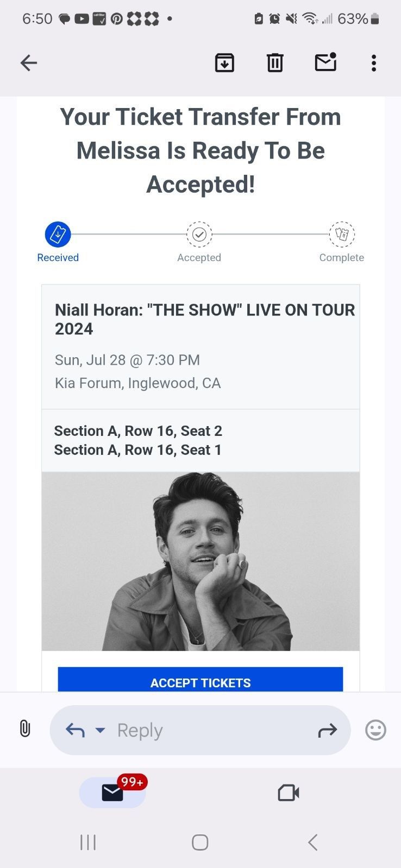Tap the Accepted step circle
This screenshot has height=868, width=401.
click(x=199, y=235)
